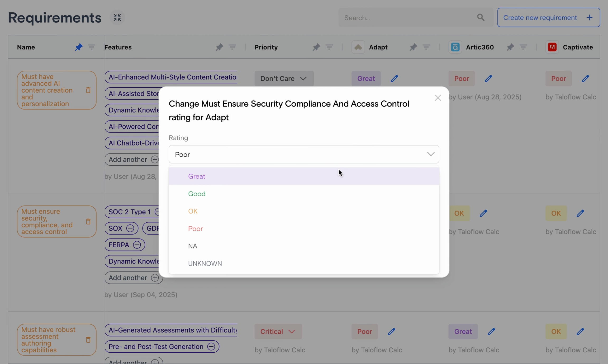Screen dimensions: 608x364
Task: Remove the FERPA feature tag
Action: [137, 245]
